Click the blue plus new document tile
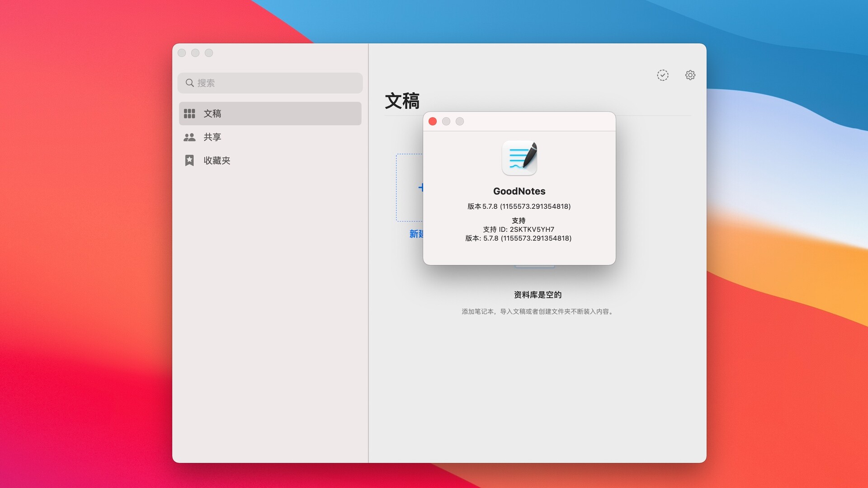 pos(410,188)
